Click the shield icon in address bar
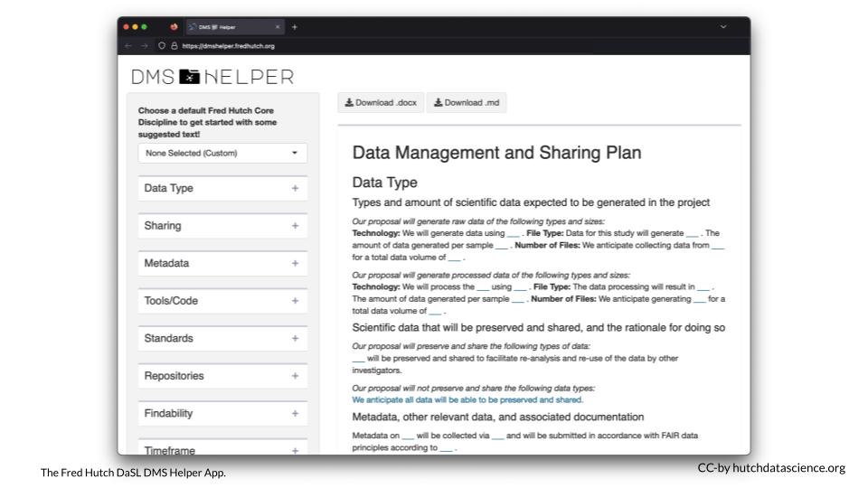This screenshot has width=868, height=488. [162, 46]
